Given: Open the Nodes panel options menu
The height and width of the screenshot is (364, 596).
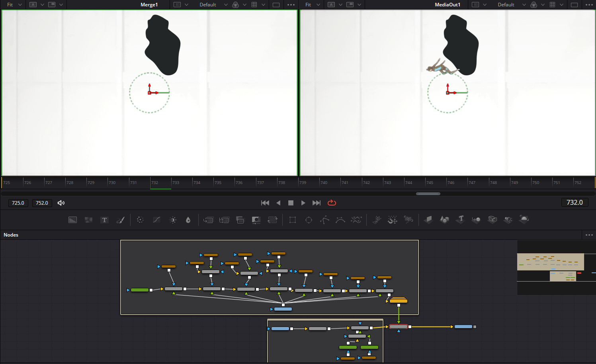Looking at the screenshot, I should tap(589, 235).
